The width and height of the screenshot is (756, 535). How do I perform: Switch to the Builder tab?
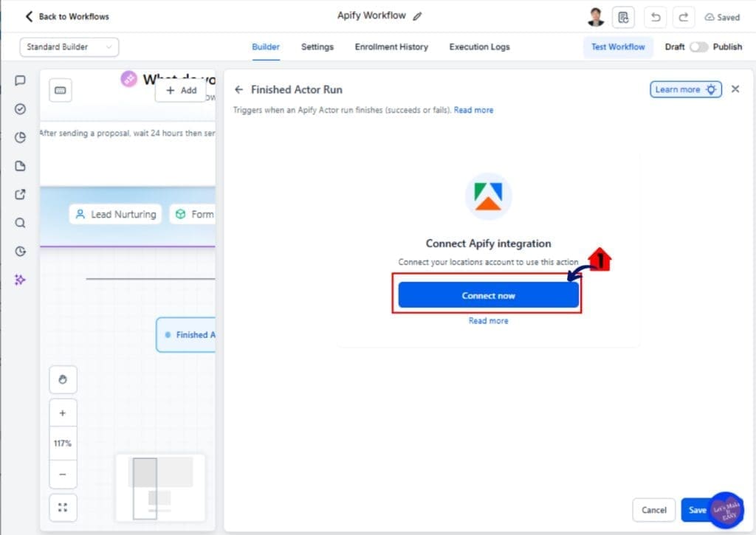click(x=266, y=46)
